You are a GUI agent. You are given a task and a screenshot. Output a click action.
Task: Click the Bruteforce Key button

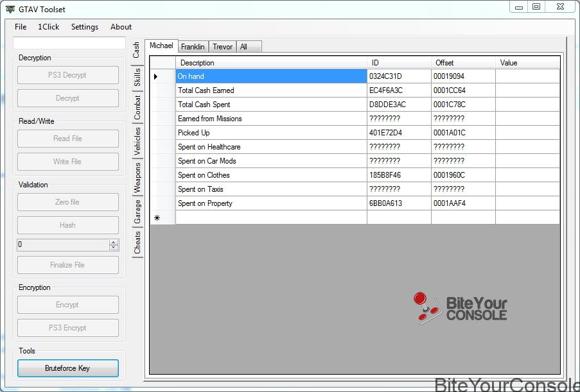[67, 368]
